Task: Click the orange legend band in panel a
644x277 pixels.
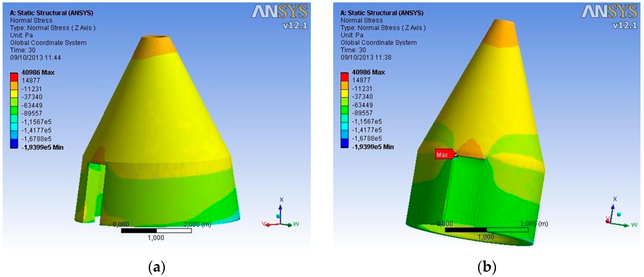Action: tap(14, 86)
